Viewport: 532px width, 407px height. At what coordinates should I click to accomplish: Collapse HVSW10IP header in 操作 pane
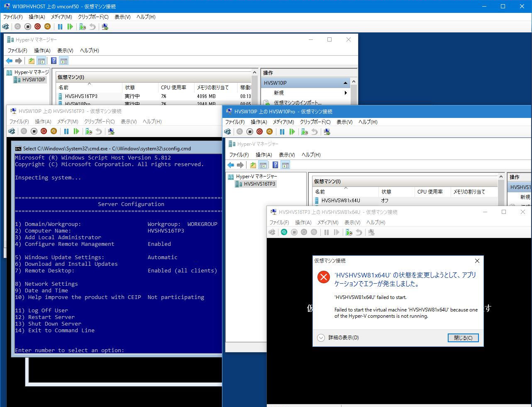coord(345,83)
